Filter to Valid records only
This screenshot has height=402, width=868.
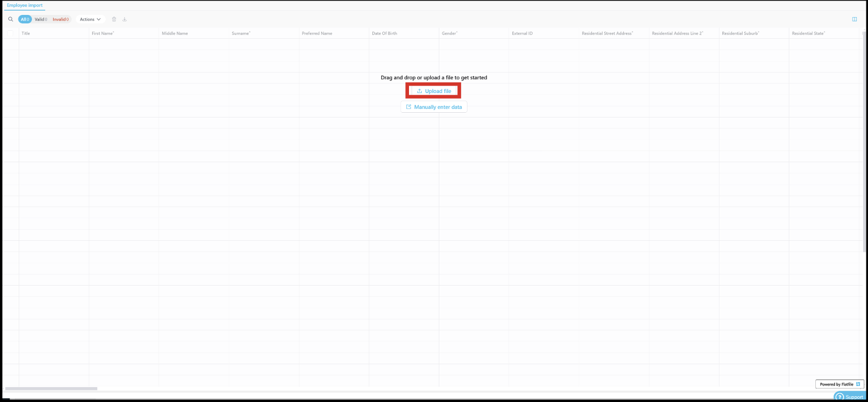point(41,19)
